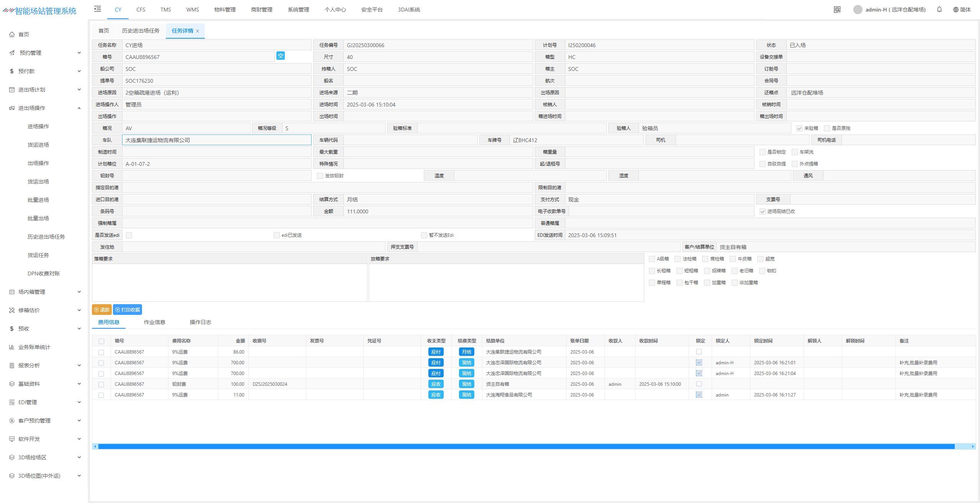
Task: Click the 退款 button
Action: coord(101,310)
